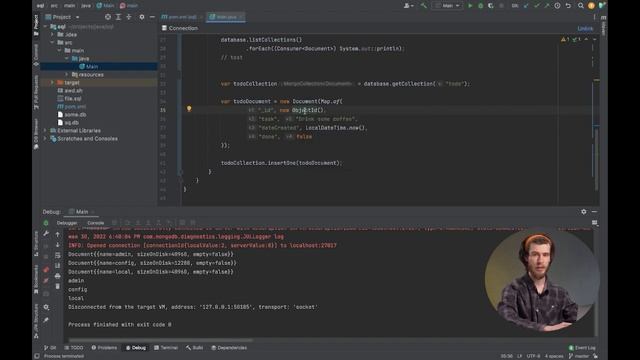The height and width of the screenshot is (360, 640).
Task: Build project with the hammer icon
Action: pos(424,6)
